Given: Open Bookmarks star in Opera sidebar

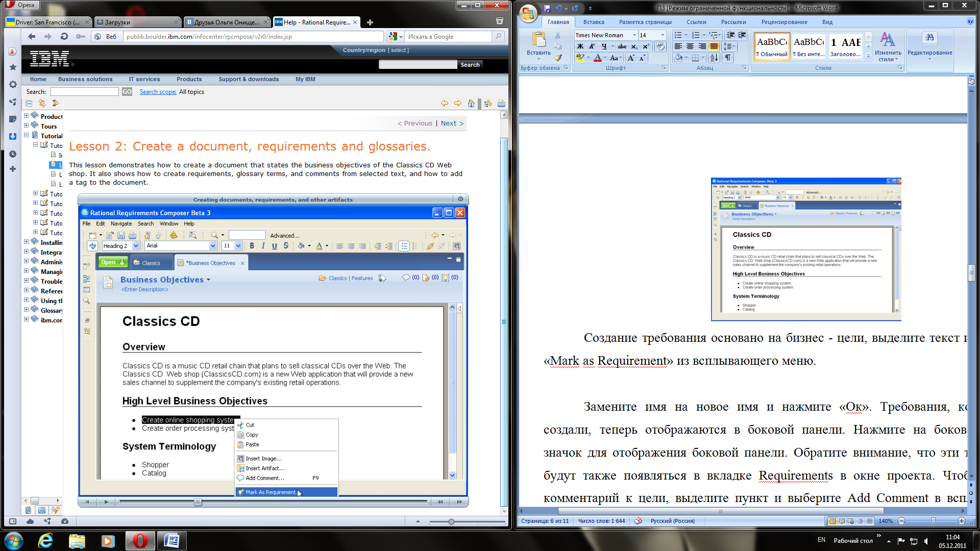Looking at the screenshot, I should pyautogui.click(x=13, y=67).
